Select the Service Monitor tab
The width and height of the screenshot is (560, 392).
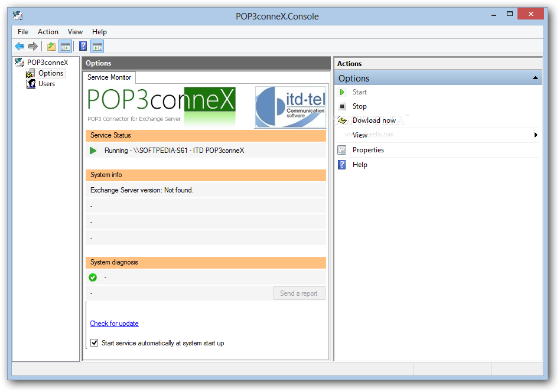click(109, 77)
